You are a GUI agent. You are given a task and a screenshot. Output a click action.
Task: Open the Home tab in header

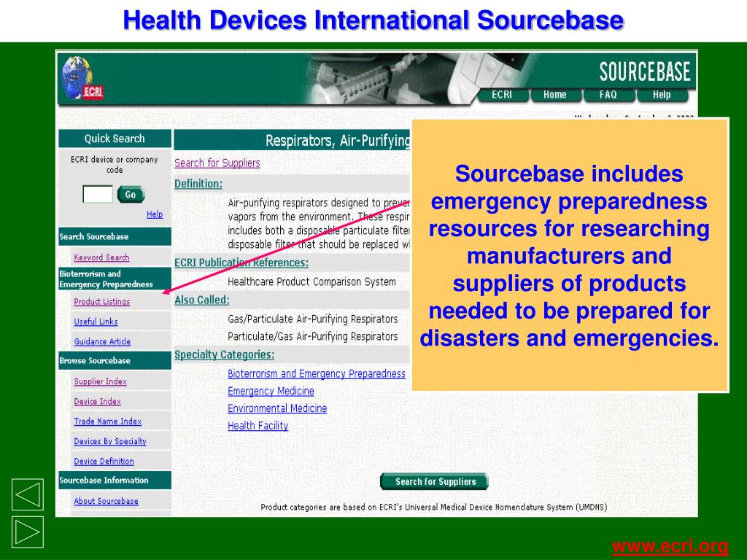555,95
